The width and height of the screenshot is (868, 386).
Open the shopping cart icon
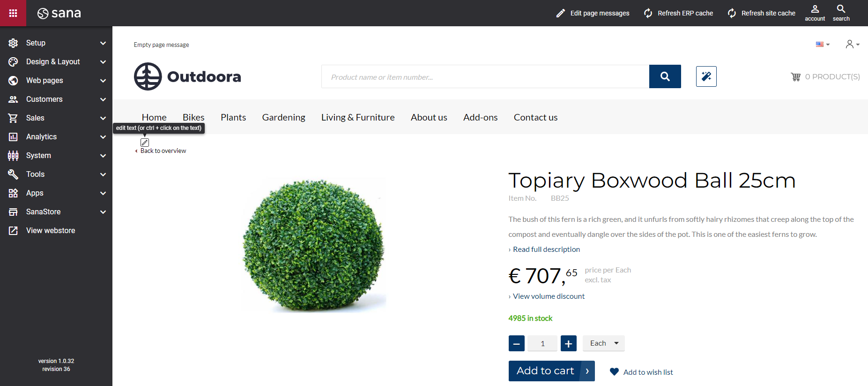point(795,77)
